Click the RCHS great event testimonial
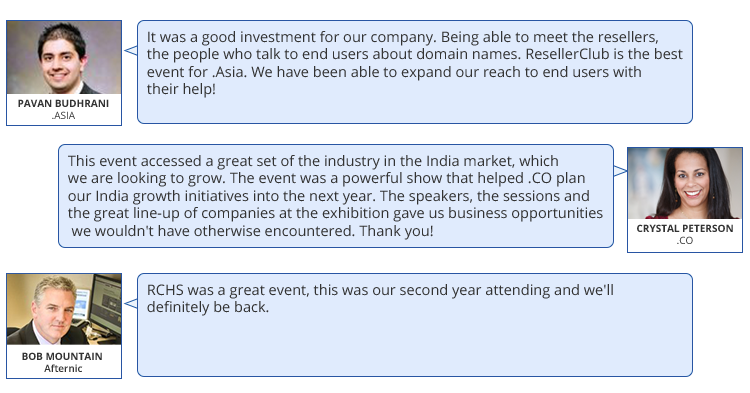Viewport: 750px width, 393px height. (415, 325)
